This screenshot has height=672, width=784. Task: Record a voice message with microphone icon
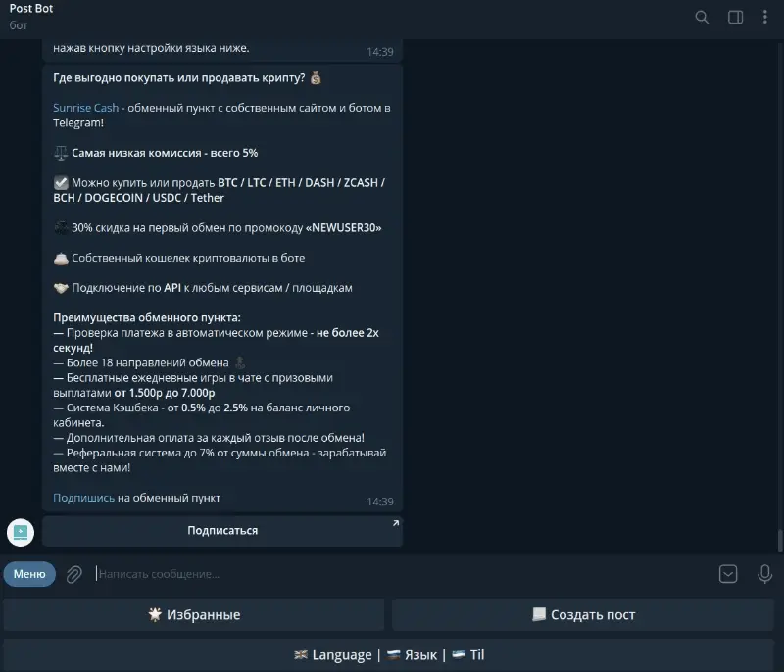click(764, 574)
